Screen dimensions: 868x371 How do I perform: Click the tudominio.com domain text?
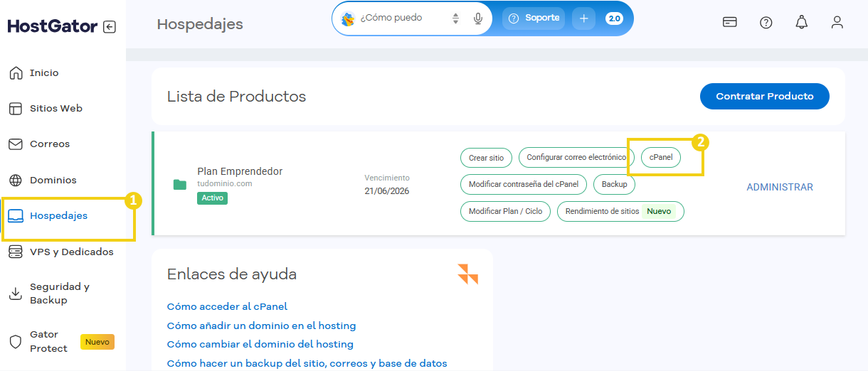[x=225, y=183]
